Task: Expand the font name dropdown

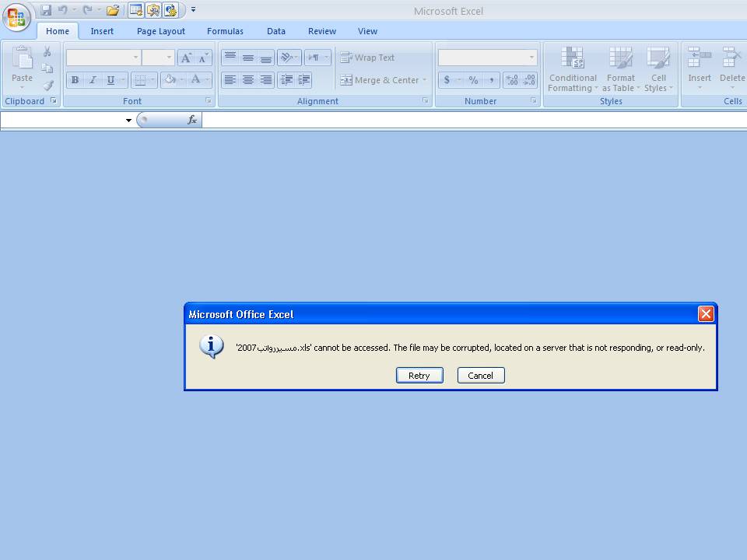Action: click(135, 58)
